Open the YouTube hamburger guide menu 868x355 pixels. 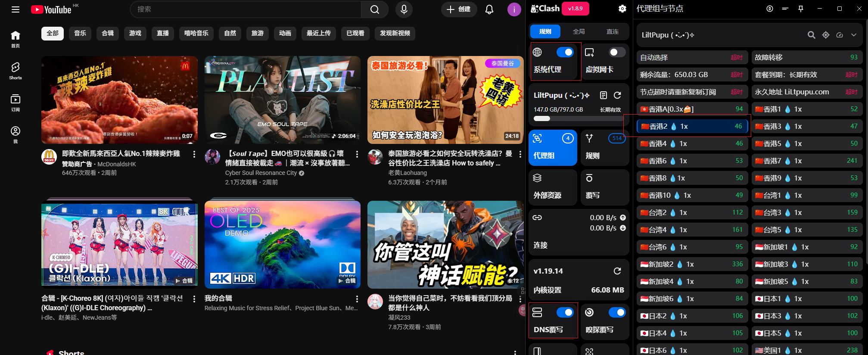[x=16, y=9]
